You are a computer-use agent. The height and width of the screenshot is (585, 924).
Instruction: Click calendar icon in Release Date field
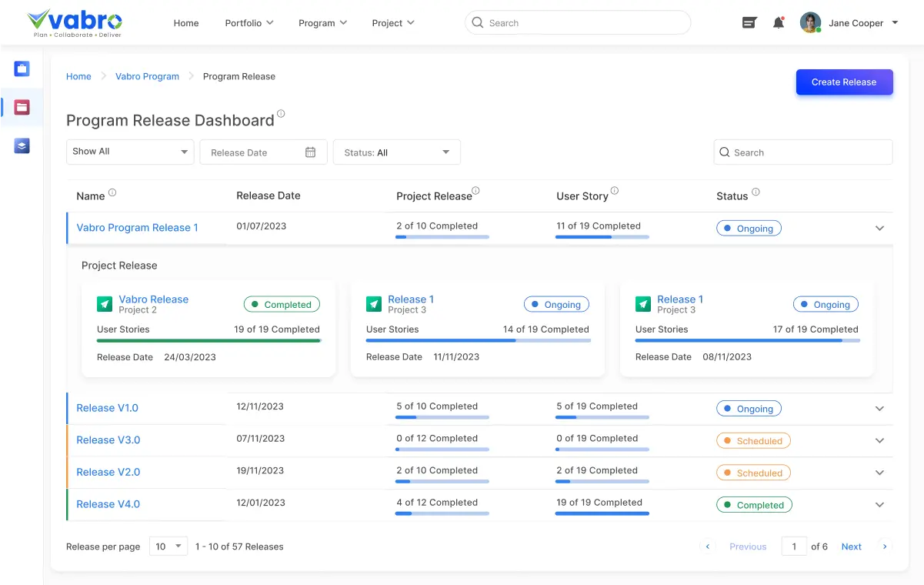[310, 152]
